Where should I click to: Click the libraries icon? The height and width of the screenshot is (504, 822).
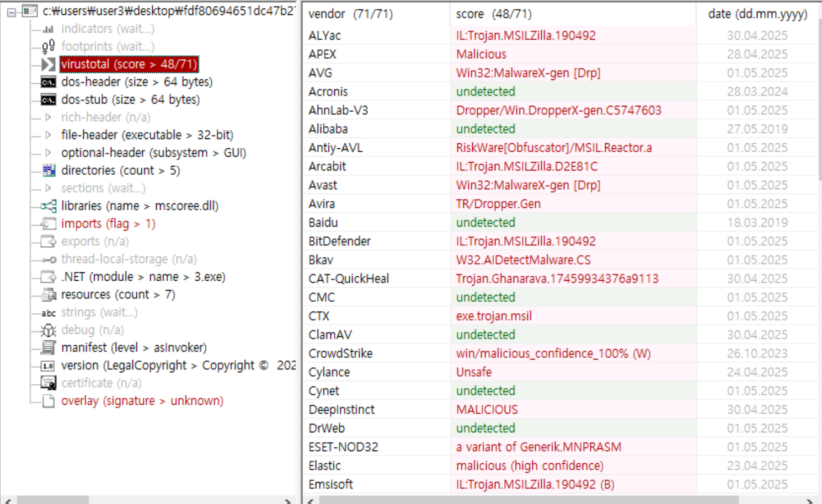[x=49, y=206]
